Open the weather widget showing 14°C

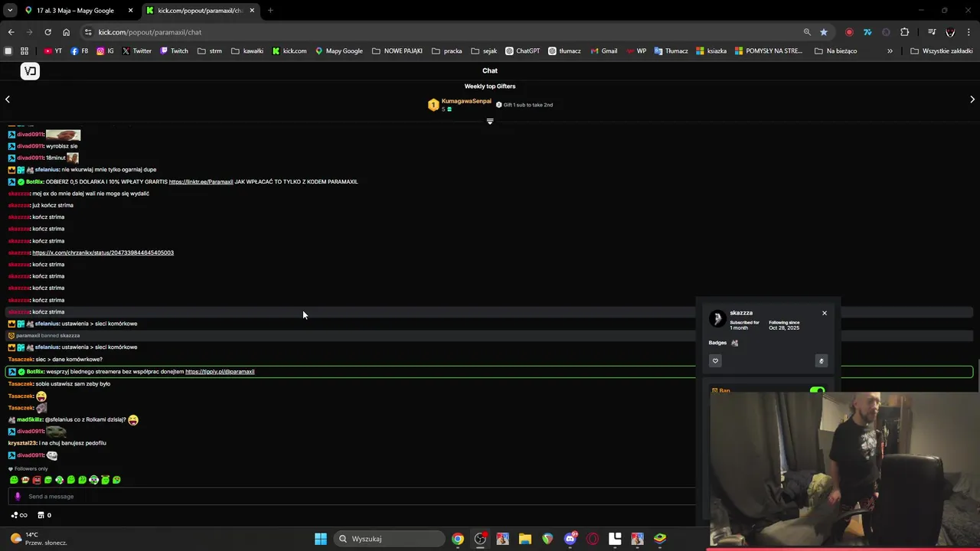point(38,539)
